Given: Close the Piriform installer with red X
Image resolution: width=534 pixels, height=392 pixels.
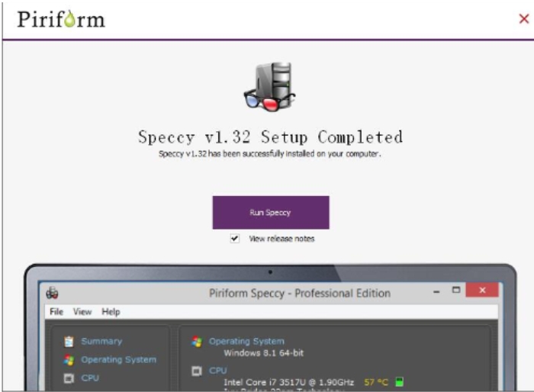Looking at the screenshot, I should 524,18.
